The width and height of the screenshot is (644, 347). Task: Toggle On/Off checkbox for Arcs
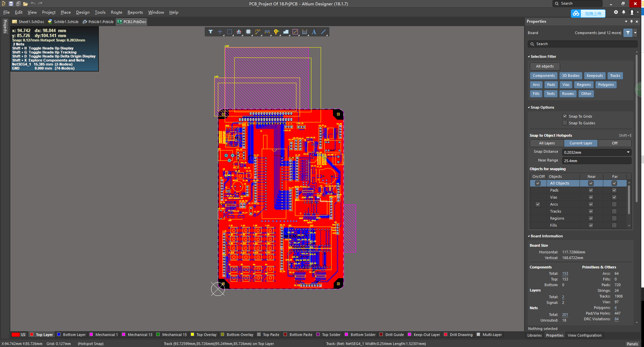click(x=538, y=204)
